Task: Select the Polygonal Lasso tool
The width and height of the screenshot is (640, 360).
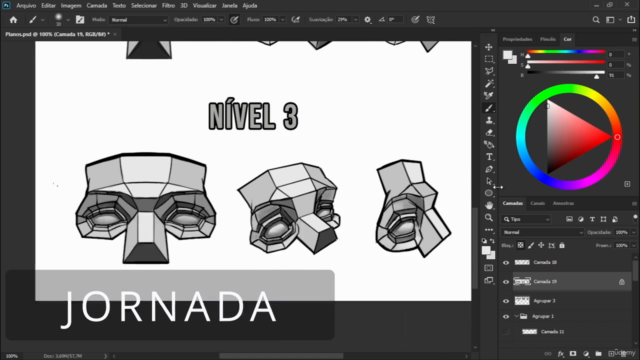Action: [x=489, y=71]
